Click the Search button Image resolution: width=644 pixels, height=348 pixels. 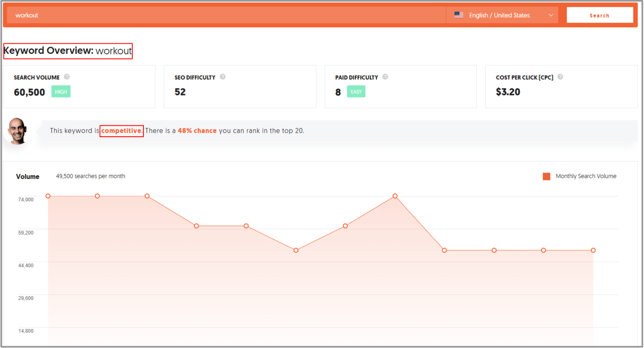coord(600,15)
